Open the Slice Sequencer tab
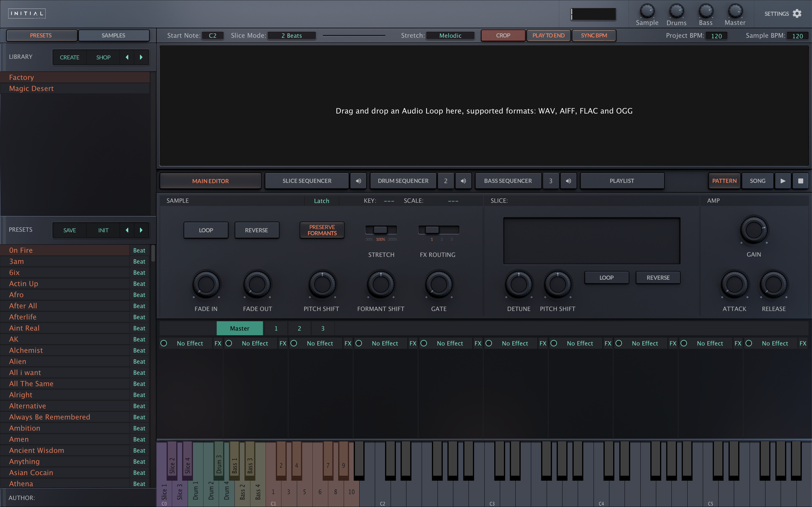The image size is (812, 507). point(307,181)
